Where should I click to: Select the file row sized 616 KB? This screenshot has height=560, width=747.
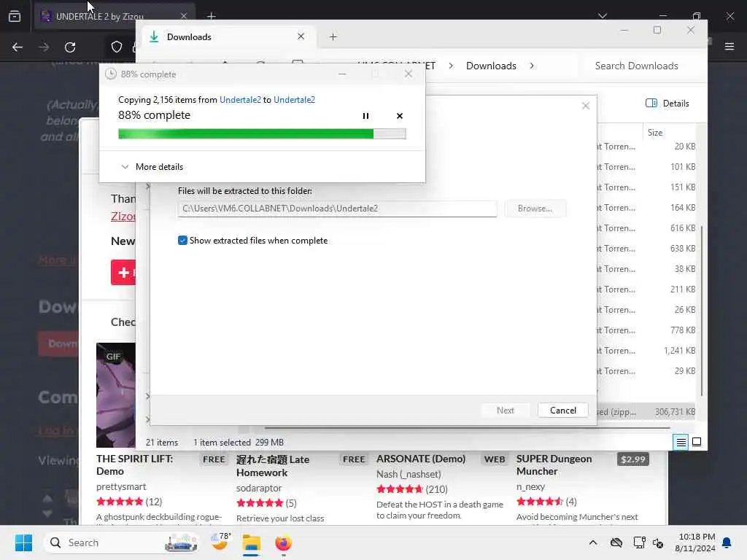click(646, 228)
